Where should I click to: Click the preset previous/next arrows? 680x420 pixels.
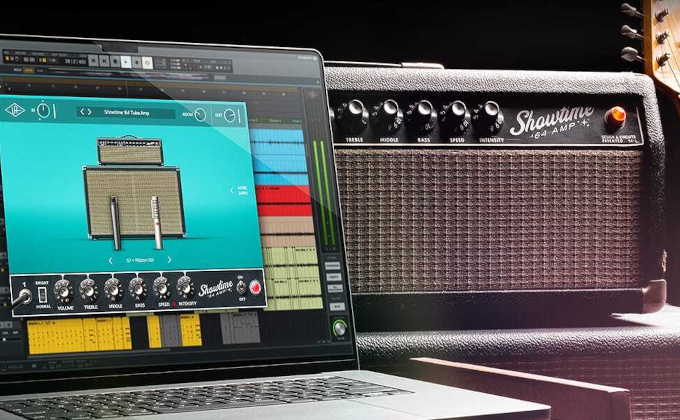coord(85,111)
